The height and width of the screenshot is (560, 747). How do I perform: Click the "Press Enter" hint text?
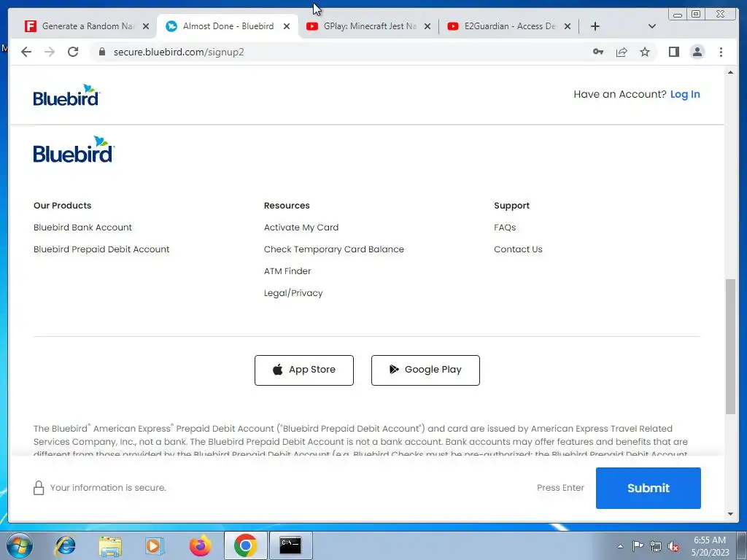point(560,488)
